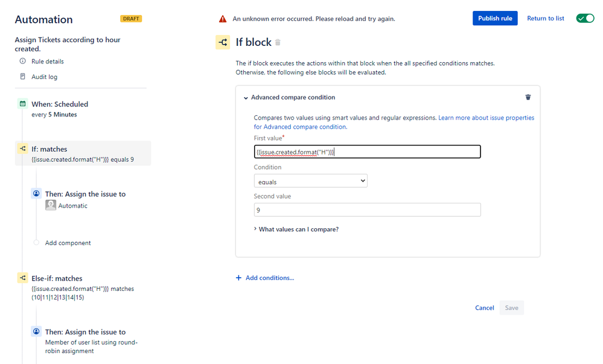Viewport: 603px width, 364px height.
Task: Toggle the rule enabled switch off
Action: [585, 18]
